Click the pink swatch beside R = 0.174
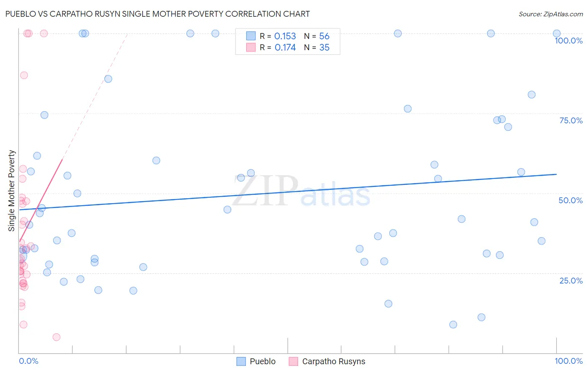This screenshot has height=373, width=588. (x=251, y=47)
